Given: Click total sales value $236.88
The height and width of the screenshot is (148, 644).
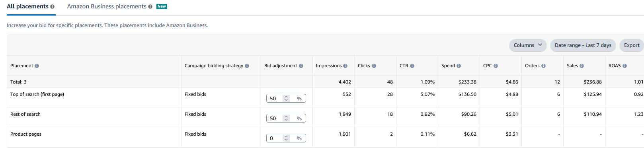Looking at the screenshot, I should point(593,82).
